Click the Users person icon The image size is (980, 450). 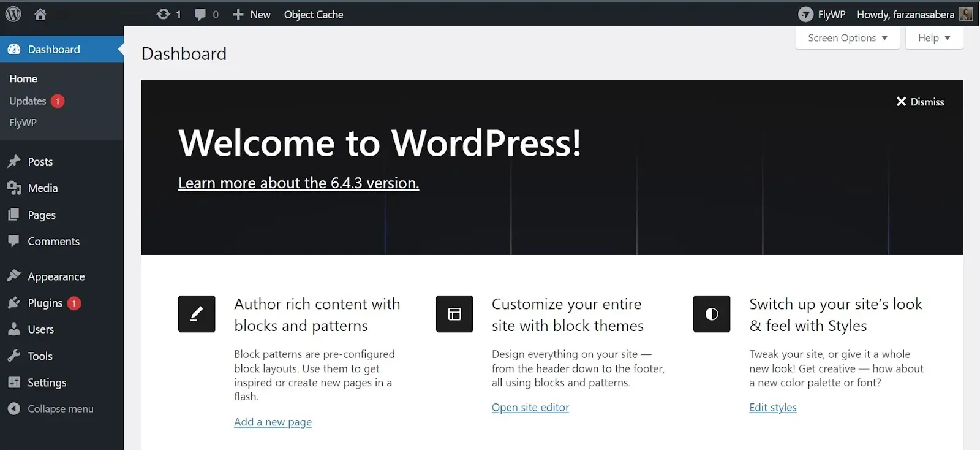[x=14, y=329]
